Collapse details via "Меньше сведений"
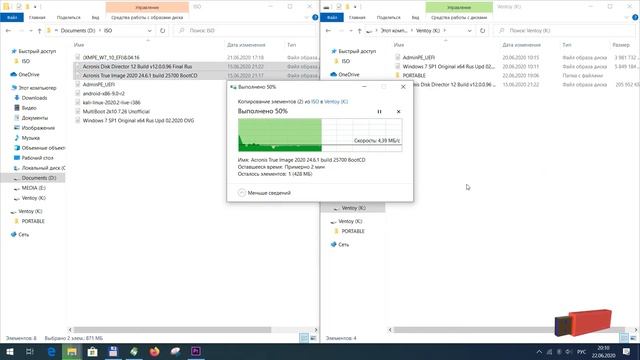Image resolution: width=640 pixels, height=360 pixels. click(264, 193)
